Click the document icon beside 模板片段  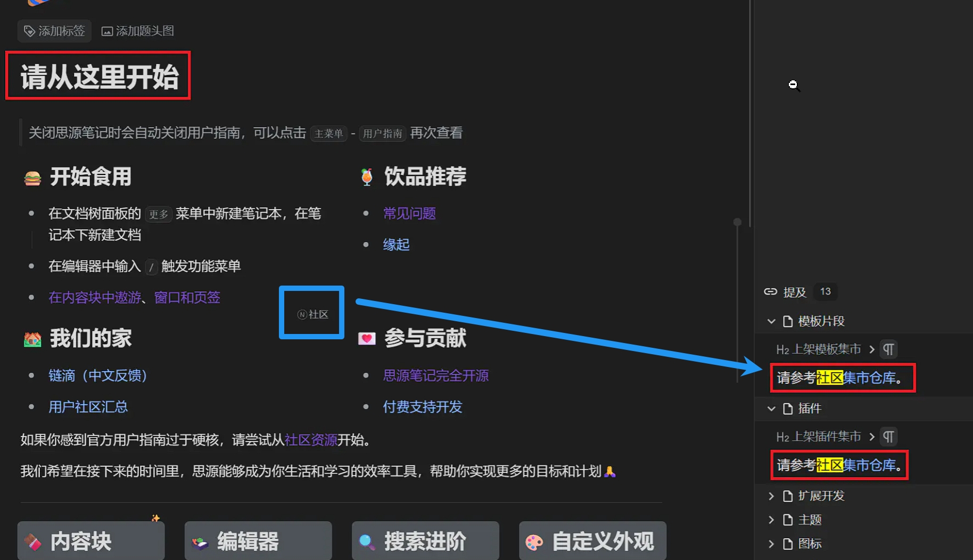[787, 321]
